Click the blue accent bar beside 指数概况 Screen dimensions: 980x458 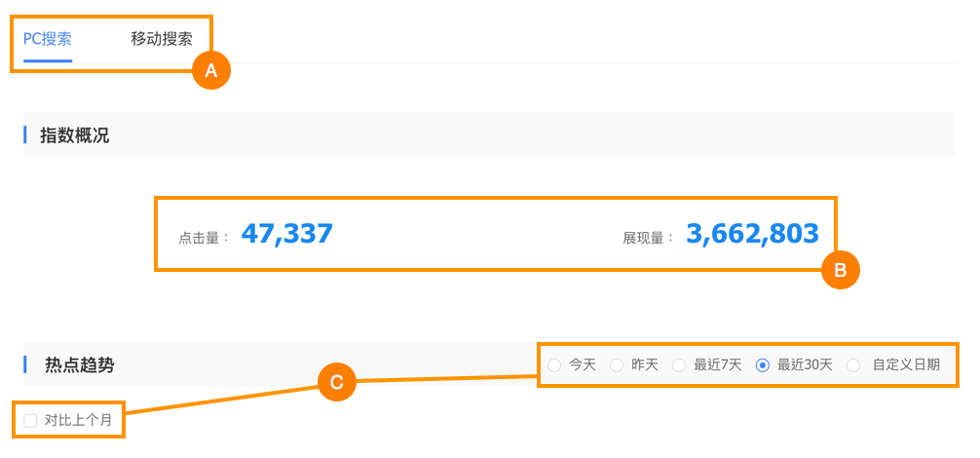25,134
